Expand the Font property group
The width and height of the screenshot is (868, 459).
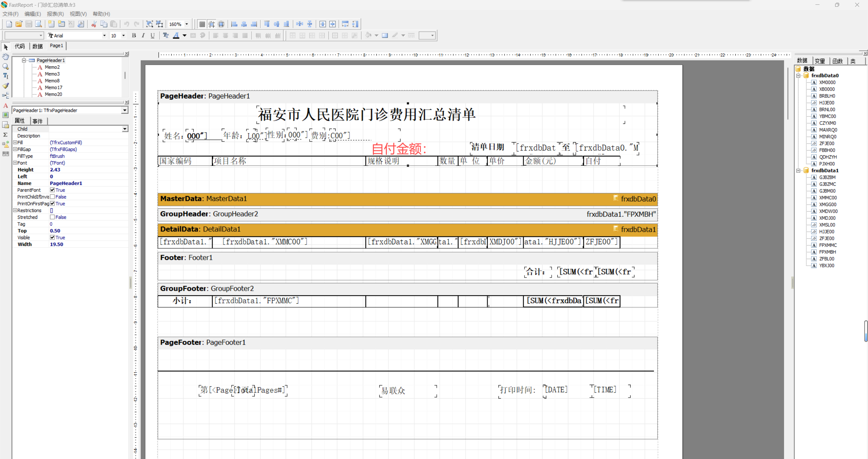tap(15, 163)
